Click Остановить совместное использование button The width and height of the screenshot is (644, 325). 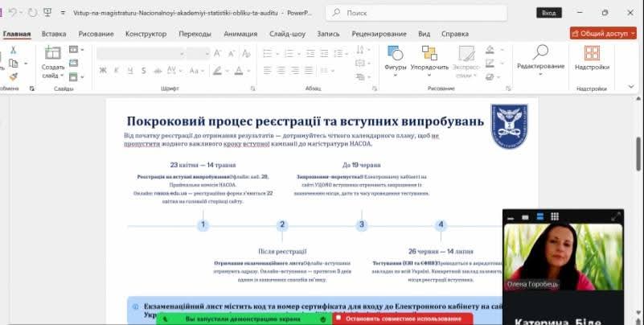393,319
